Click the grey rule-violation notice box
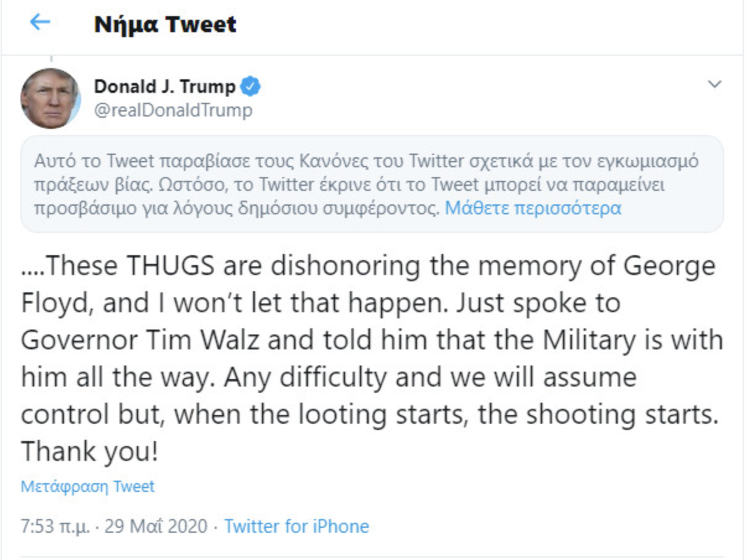 [x=372, y=184]
